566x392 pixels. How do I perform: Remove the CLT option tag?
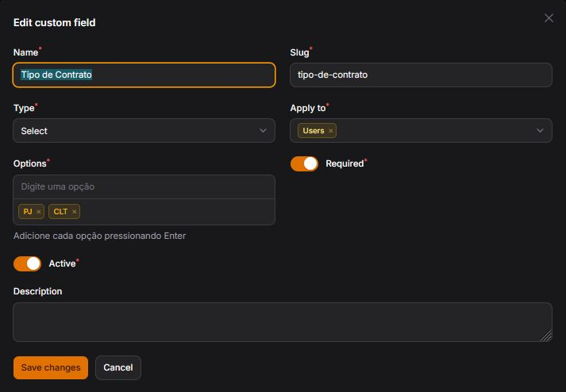[x=75, y=212]
